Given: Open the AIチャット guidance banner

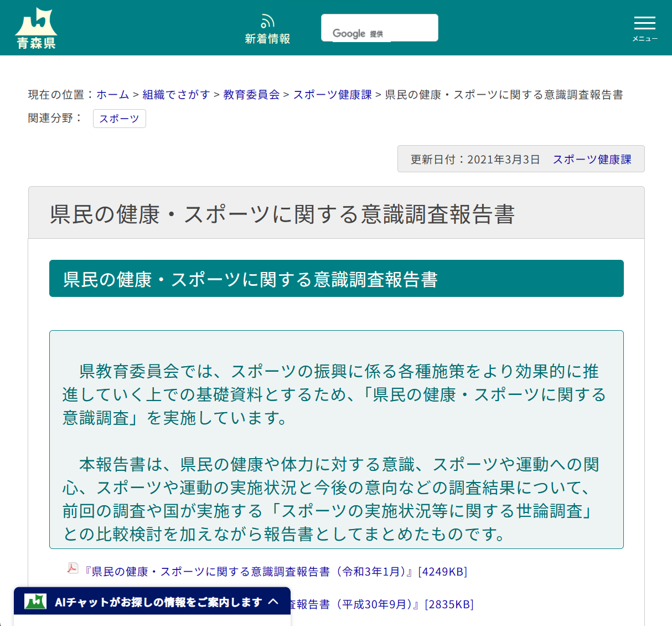Looking at the screenshot, I should tap(155, 601).
